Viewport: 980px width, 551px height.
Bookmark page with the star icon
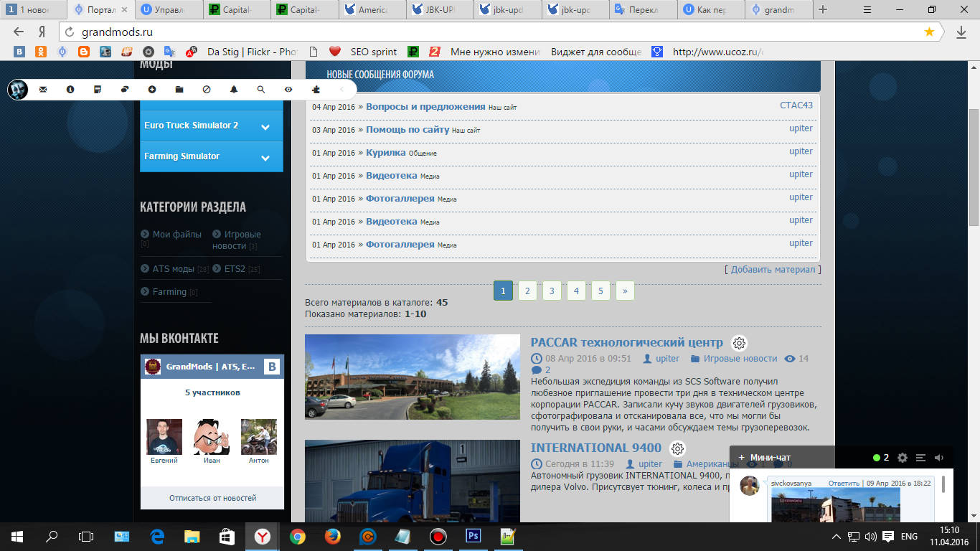pyautogui.click(x=929, y=32)
